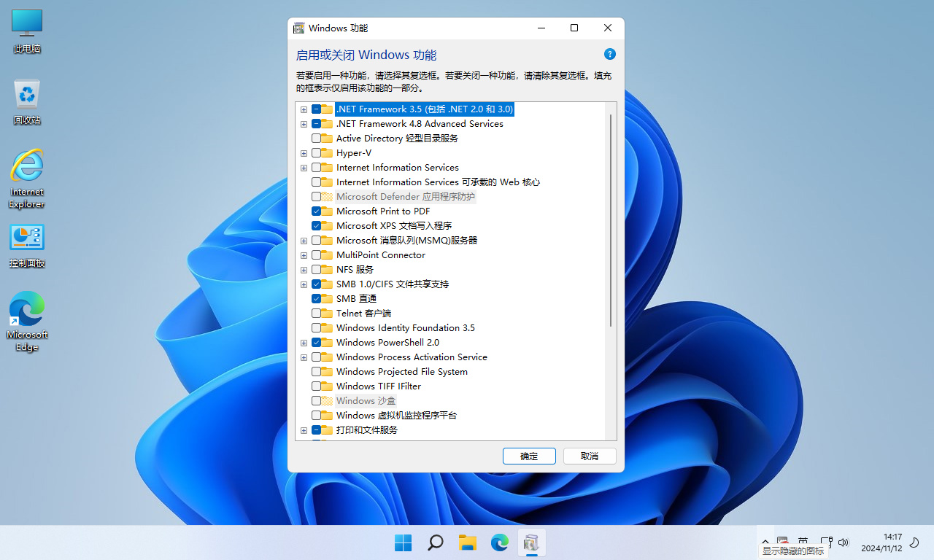Show hidden tray icons chevron

click(x=765, y=542)
